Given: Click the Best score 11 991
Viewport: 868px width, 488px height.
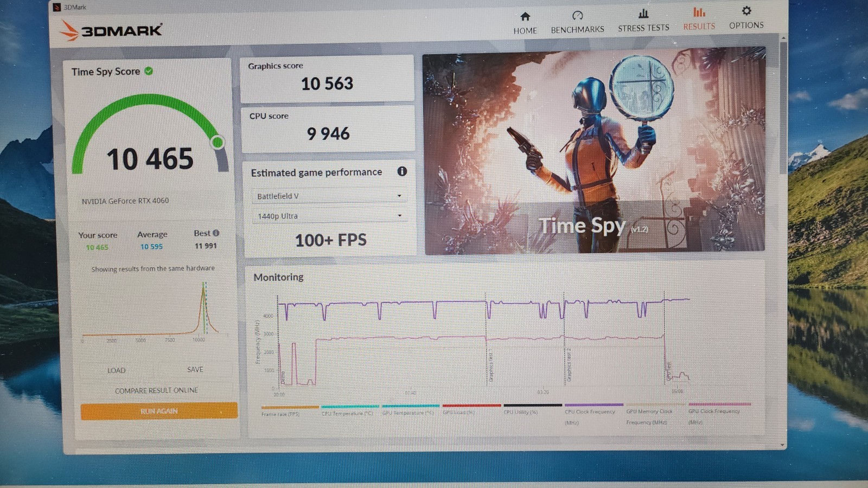Looking at the screenshot, I should [x=206, y=246].
